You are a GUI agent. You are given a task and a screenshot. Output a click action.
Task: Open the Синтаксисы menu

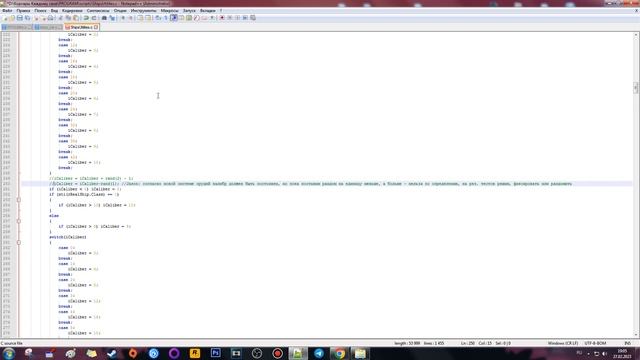(98, 11)
